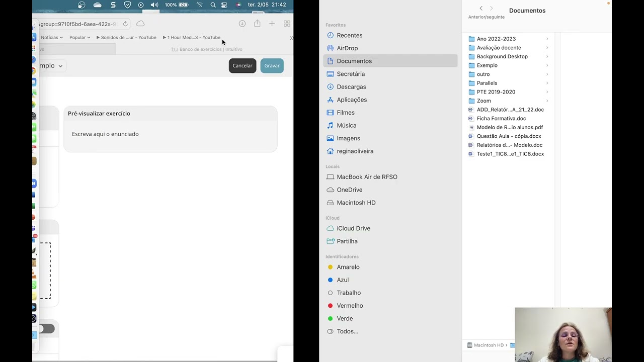Image resolution: width=644 pixels, height=362 pixels.
Task: Show more Safari favorites overflow
Action: 291,38
